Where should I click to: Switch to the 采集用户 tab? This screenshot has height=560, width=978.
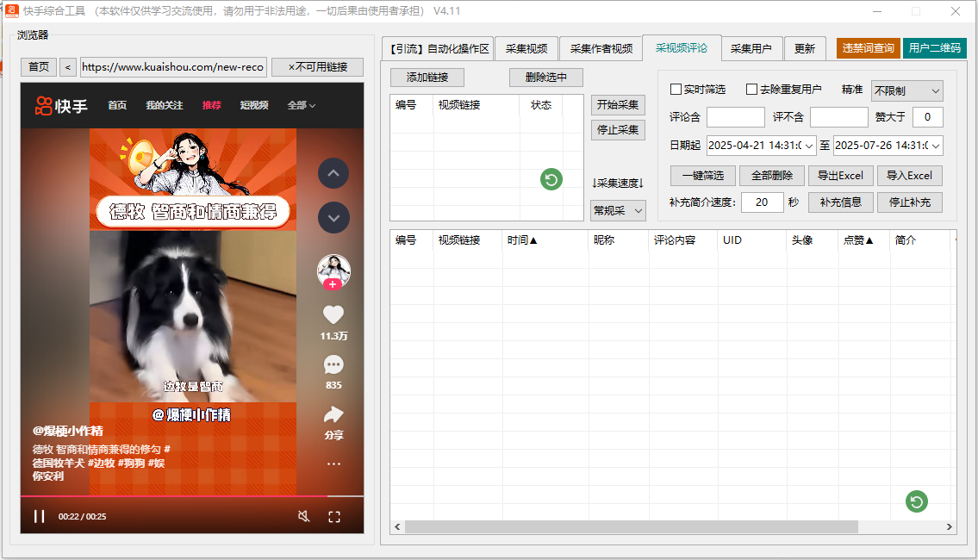tap(752, 48)
